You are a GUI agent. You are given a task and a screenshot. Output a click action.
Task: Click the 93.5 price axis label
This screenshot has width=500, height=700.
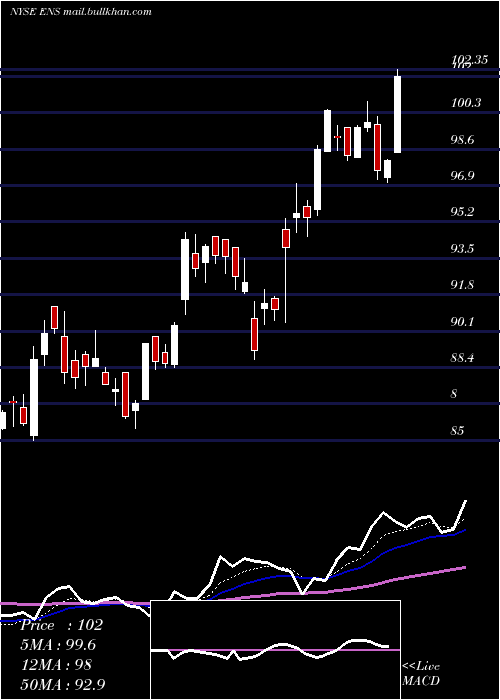pos(462,249)
